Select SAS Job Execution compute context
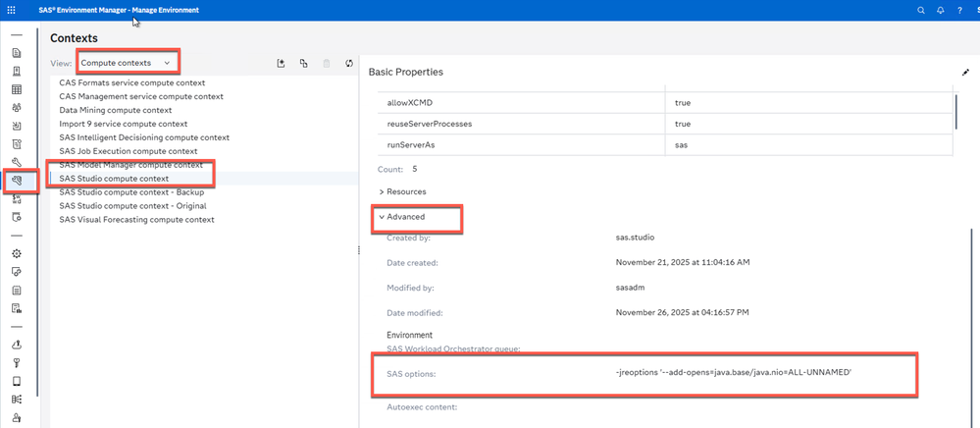The image size is (980, 428). point(204,151)
